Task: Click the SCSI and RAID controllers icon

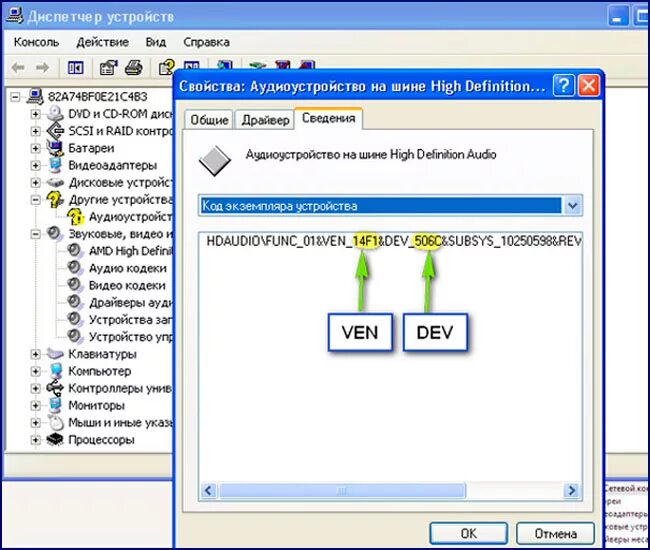Action: tap(55, 131)
